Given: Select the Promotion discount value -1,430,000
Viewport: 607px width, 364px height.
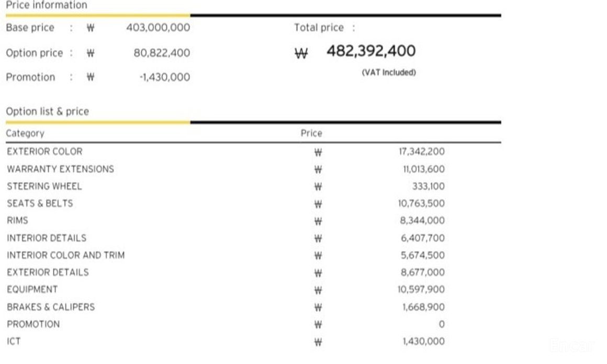Looking at the screenshot, I should pyautogui.click(x=164, y=77).
